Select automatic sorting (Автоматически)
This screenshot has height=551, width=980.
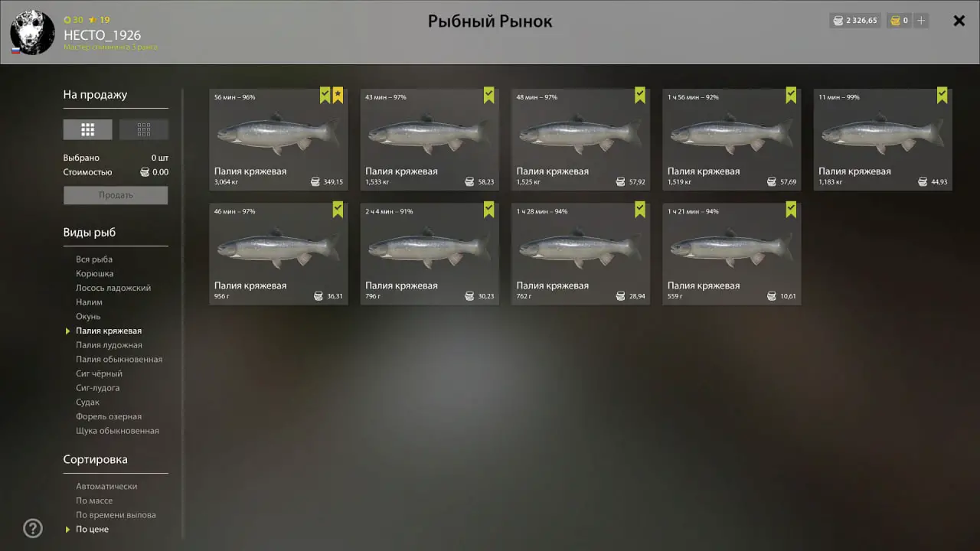pyautogui.click(x=106, y=486)
